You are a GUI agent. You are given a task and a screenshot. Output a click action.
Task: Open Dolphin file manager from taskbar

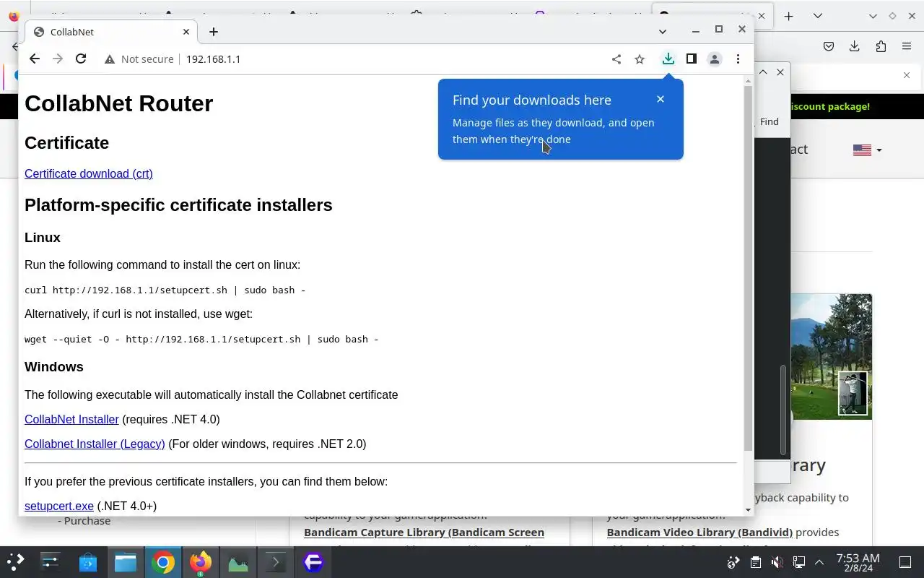pyautogui.click(x=126, y=561)
